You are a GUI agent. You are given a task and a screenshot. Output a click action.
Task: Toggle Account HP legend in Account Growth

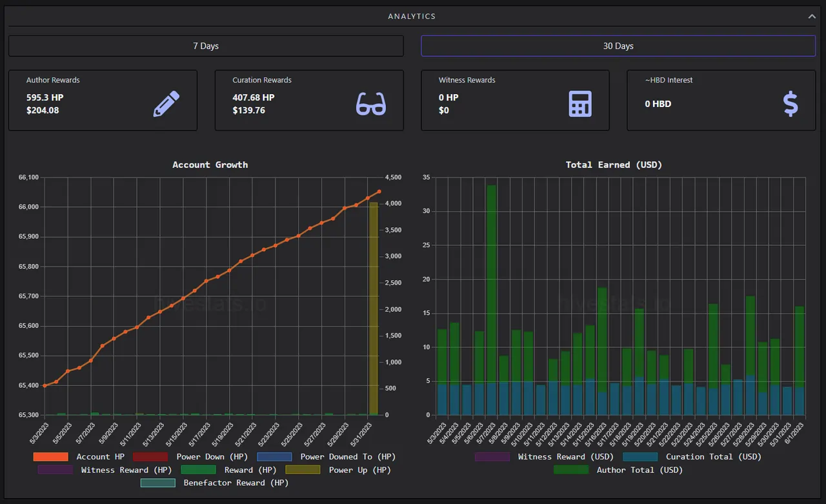(x=79, y=456)
